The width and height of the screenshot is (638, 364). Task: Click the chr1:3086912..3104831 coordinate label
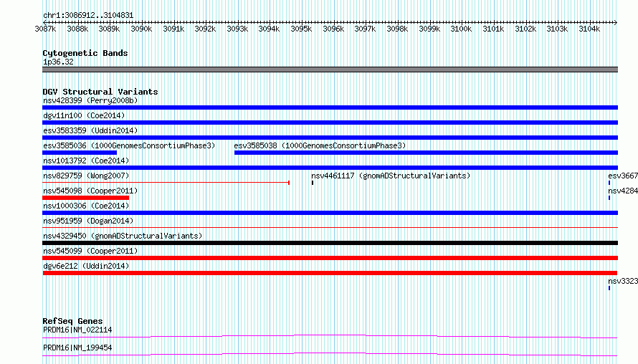pos(88,15)
